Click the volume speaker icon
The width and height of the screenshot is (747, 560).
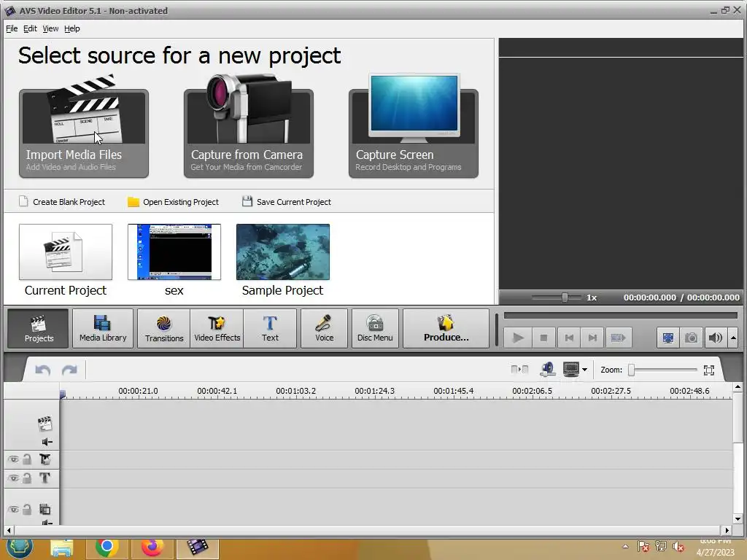[x=715, y=338]
